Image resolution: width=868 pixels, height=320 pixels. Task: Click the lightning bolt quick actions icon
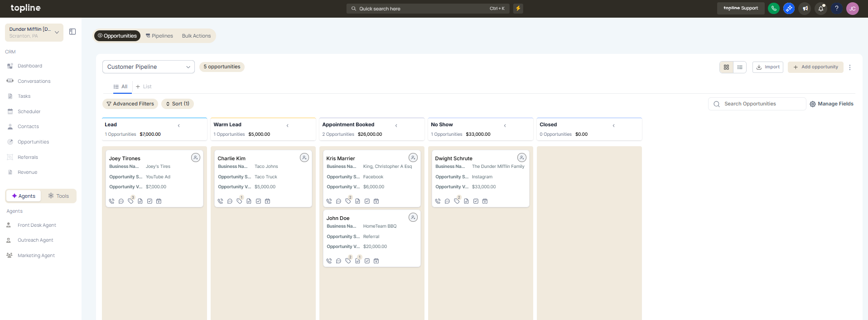point(518,8)
